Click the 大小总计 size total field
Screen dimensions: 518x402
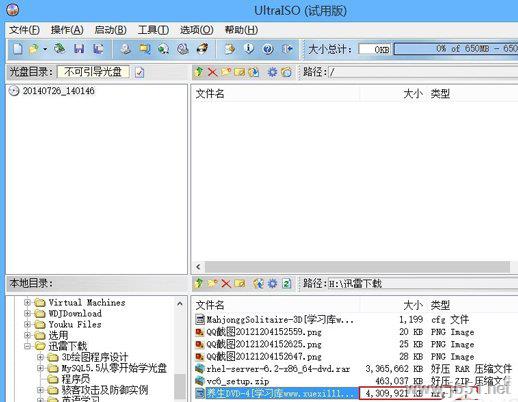(x=374, y=49)
